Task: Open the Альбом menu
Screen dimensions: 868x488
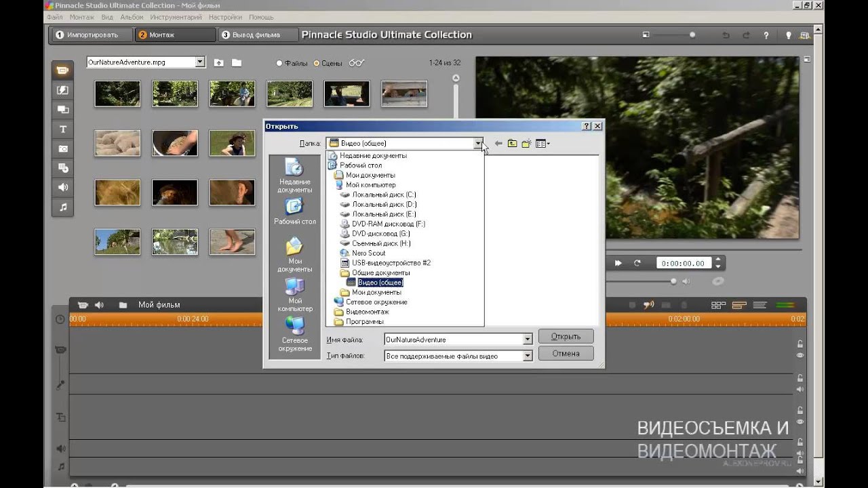Action: tap(132, 16)
